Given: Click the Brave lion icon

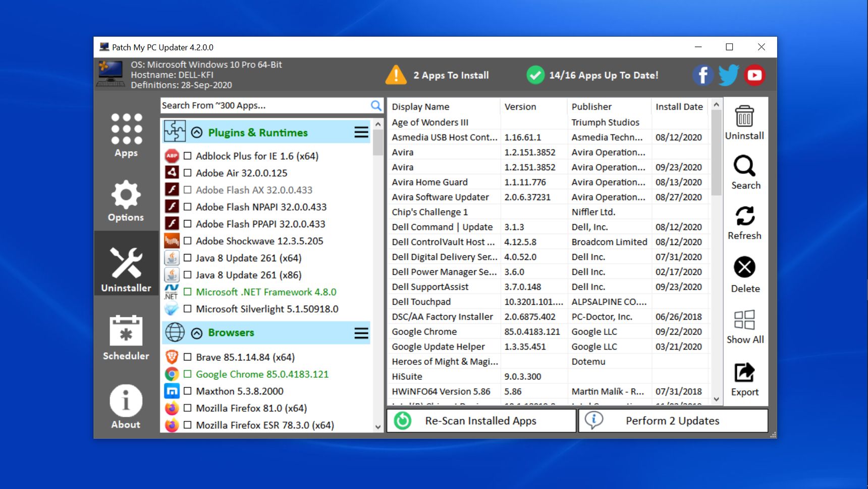Looking at the screenshot, I should coord(172,357).
